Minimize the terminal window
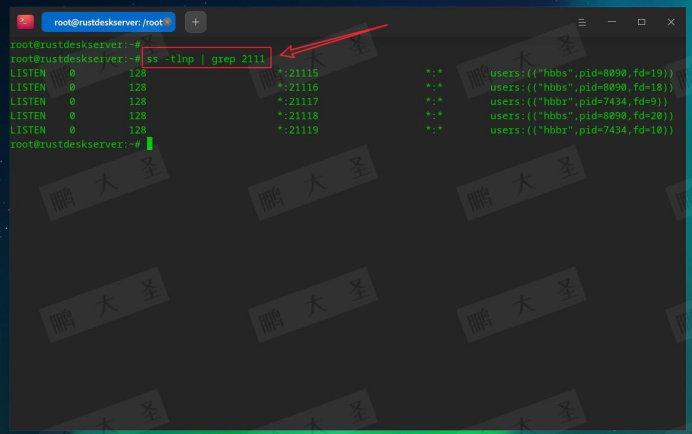692x434 pixels. pos(612,22)
